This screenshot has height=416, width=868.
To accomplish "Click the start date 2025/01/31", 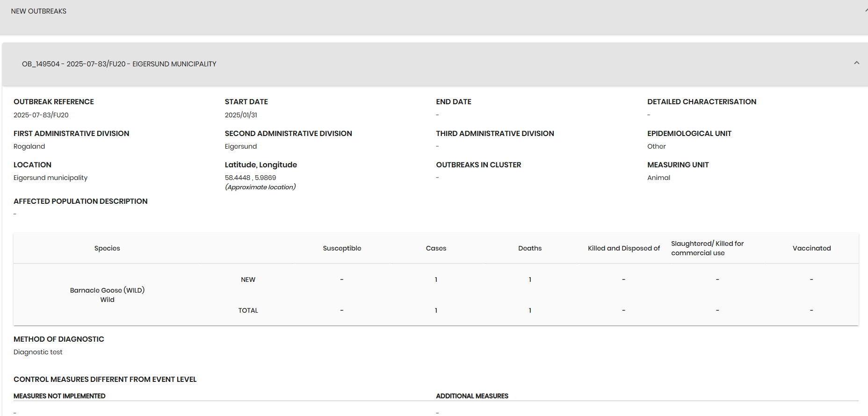I will (241, 115).
